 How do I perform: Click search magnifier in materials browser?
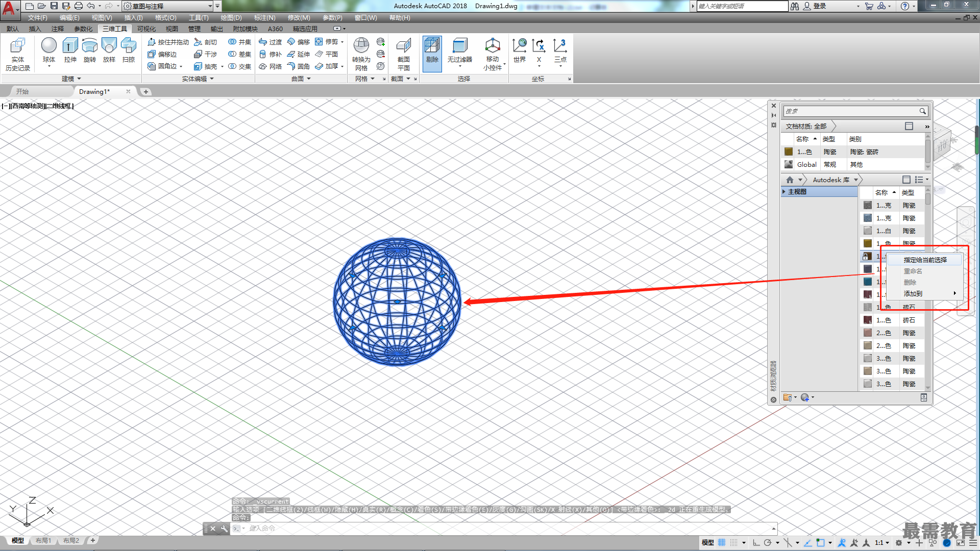point(922,111)
